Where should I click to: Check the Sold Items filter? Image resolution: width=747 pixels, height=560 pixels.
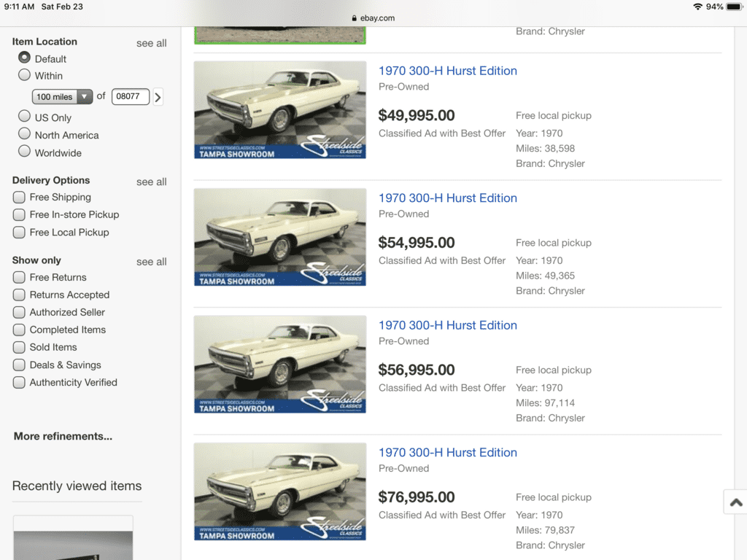[19, 347]
